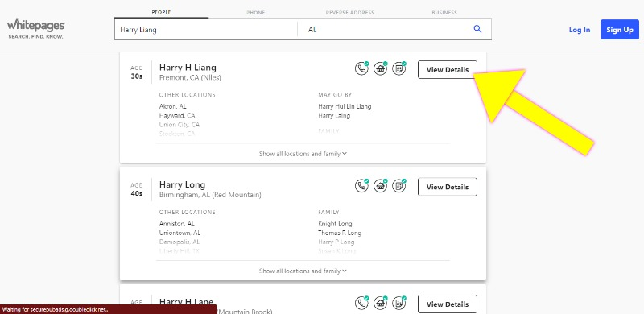Click family member Harry P Long
This screenshot has width=644, height=314.
(336, 242)
